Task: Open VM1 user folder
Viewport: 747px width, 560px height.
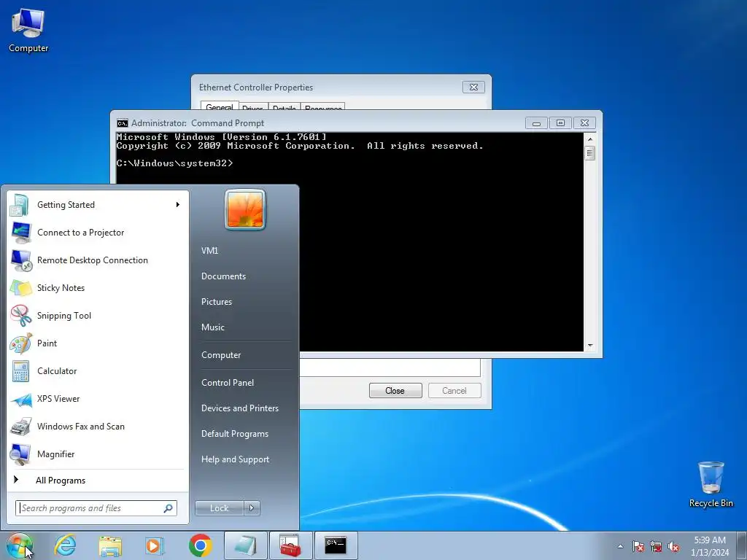Action: 209,251
